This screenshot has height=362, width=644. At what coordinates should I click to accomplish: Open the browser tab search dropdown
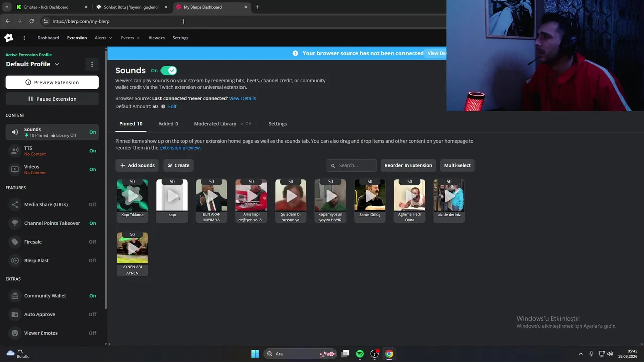[7, 7]
